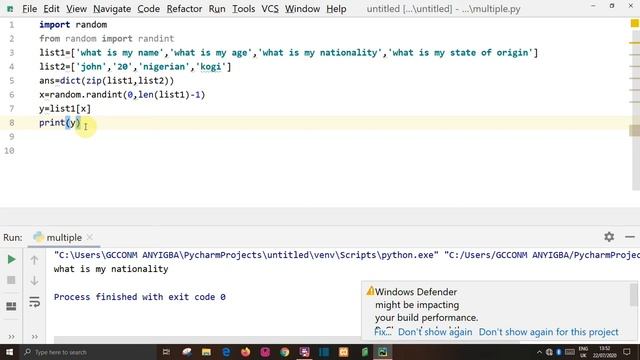Click line number 9 in gutter
This screenshot has width=640, height=360.
pos(11,136)
